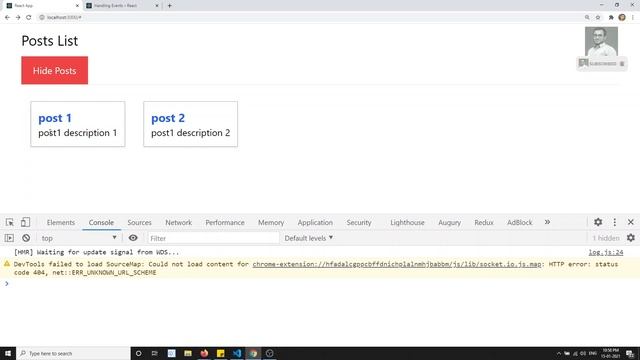Image resolution: width=640 pixels, height=360 pixels.
Task: Switch to the Memory tab
Action: tap(271, 222)
